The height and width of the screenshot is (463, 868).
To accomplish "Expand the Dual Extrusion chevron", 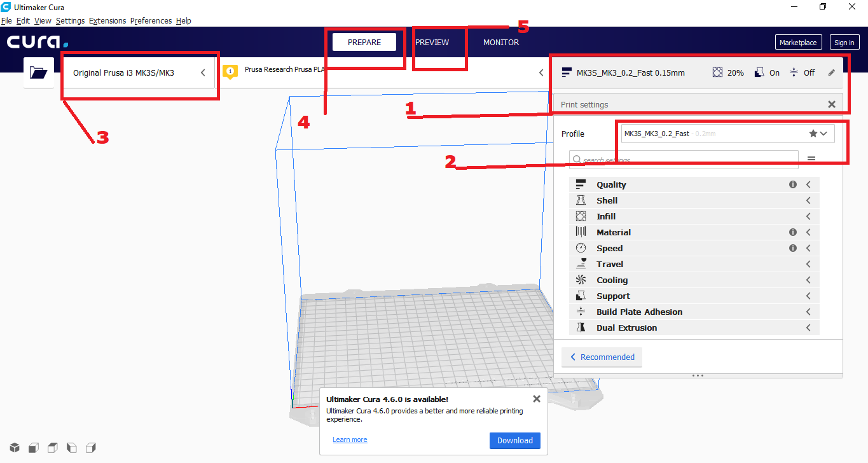I will pyautogui.click(x=808, y=328).
